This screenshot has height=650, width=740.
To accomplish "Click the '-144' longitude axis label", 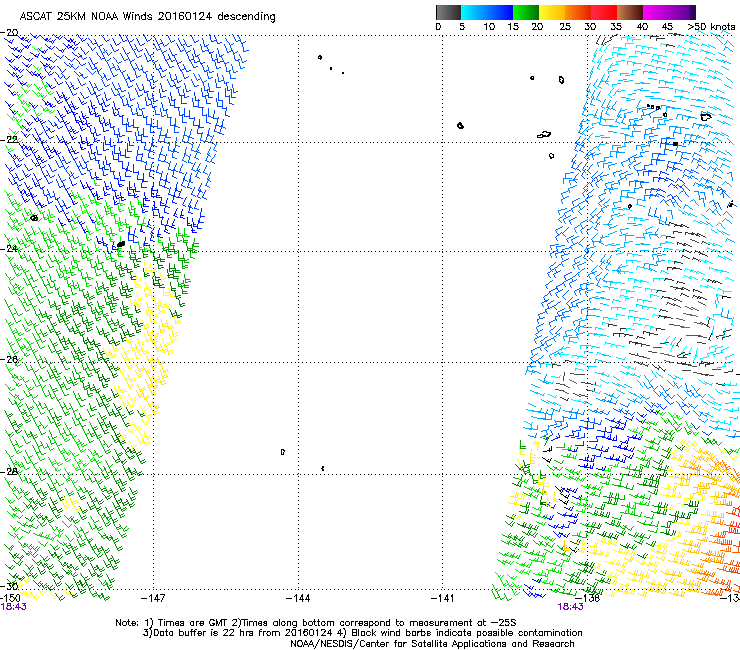I will click(298, 598).
